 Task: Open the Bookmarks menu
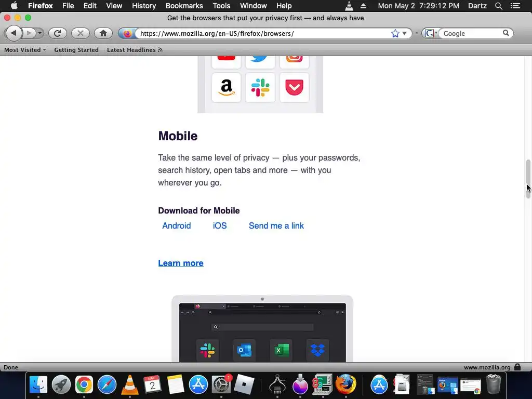[x=184, y=6]
